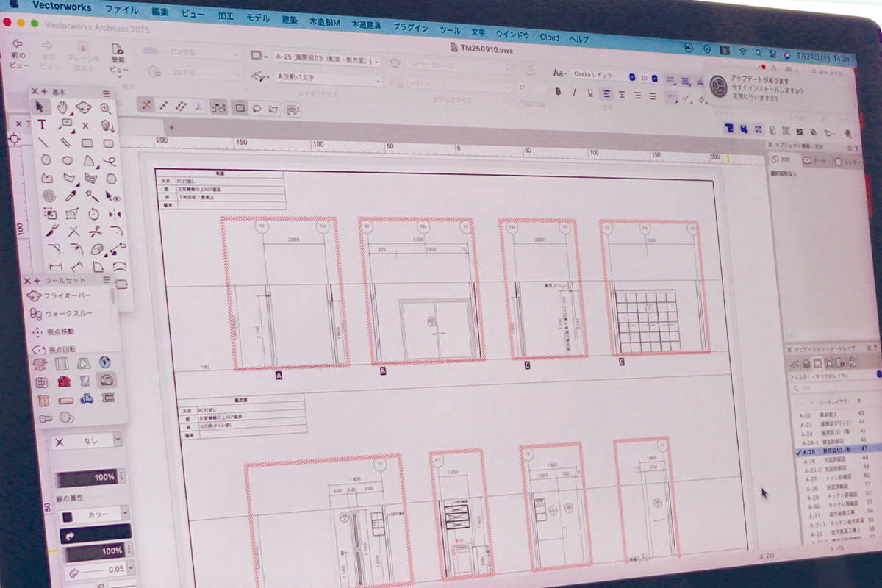Toggle italic text formatting

pos(575,93)
